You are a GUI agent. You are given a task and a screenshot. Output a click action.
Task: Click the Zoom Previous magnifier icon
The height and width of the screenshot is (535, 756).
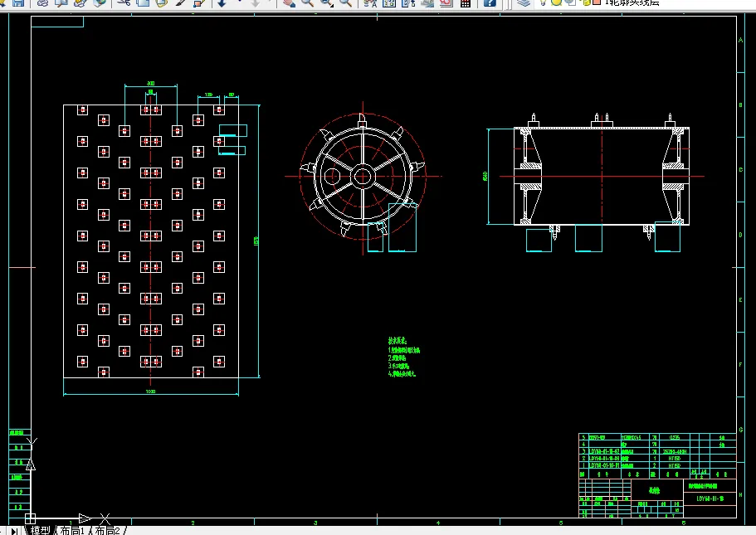[345, 2]
